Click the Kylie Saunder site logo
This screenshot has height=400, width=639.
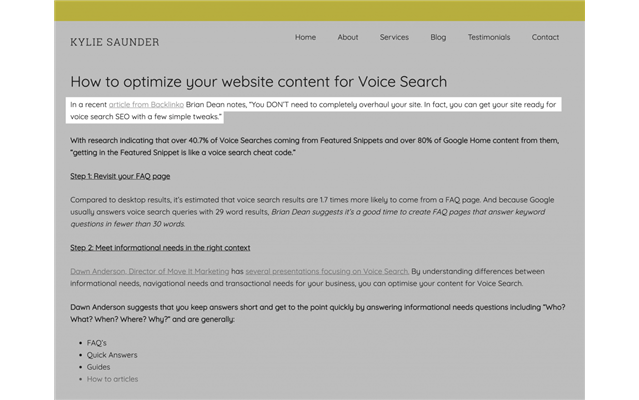[115, 42]
